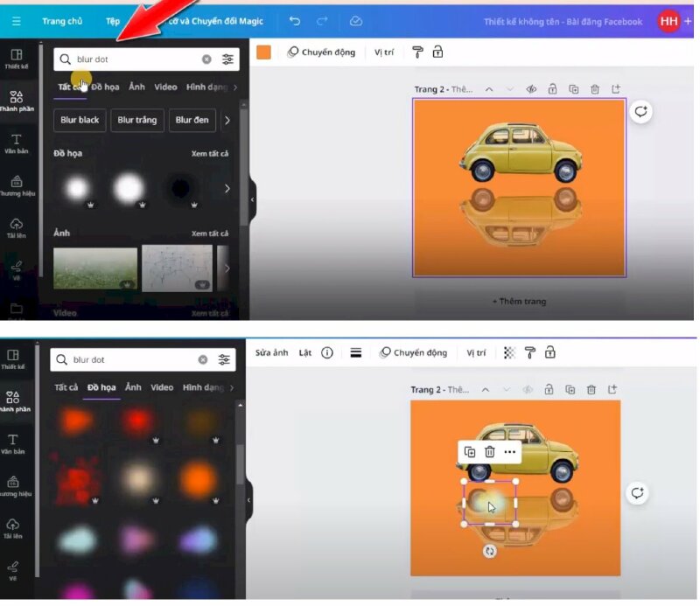
Task: Toggle the lock icon beside the checkerboard transparency icon
Action: pos(549,352)
